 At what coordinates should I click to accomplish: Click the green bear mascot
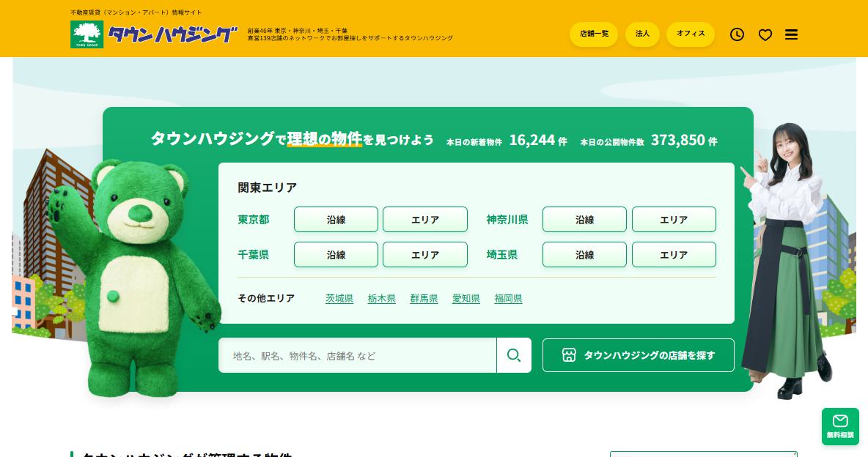point(136,277)
